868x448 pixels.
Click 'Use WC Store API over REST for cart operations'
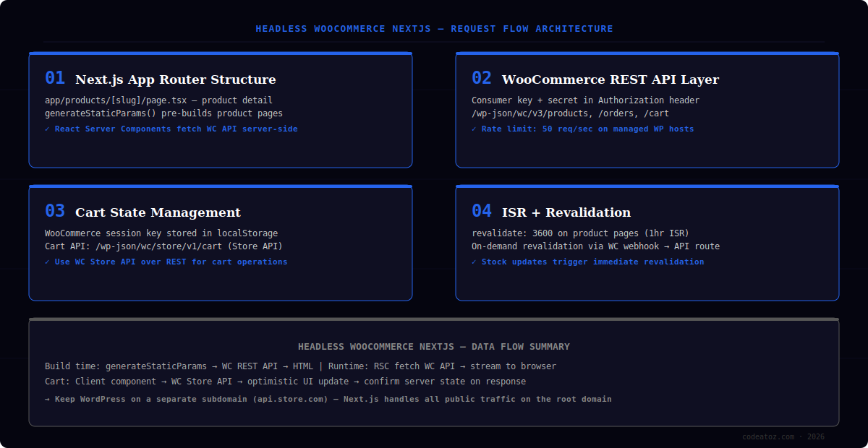coord(166,262)
